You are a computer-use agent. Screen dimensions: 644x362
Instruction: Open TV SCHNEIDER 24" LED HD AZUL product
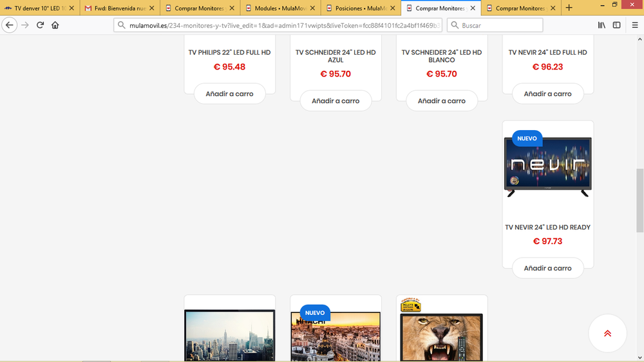tap(336, 56)
